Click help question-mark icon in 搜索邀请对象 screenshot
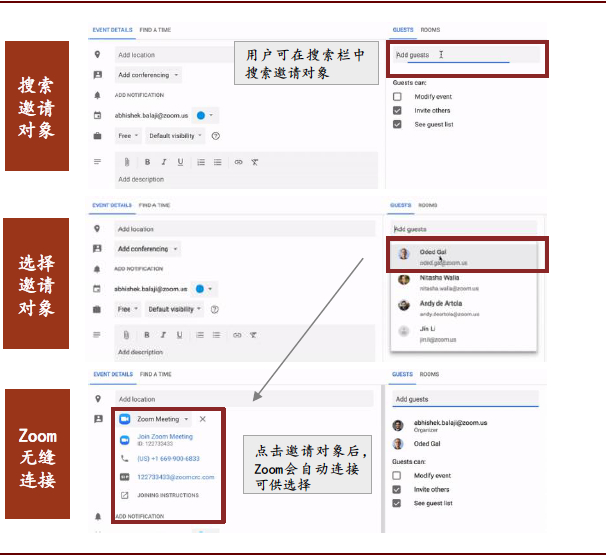 (215, 136)
